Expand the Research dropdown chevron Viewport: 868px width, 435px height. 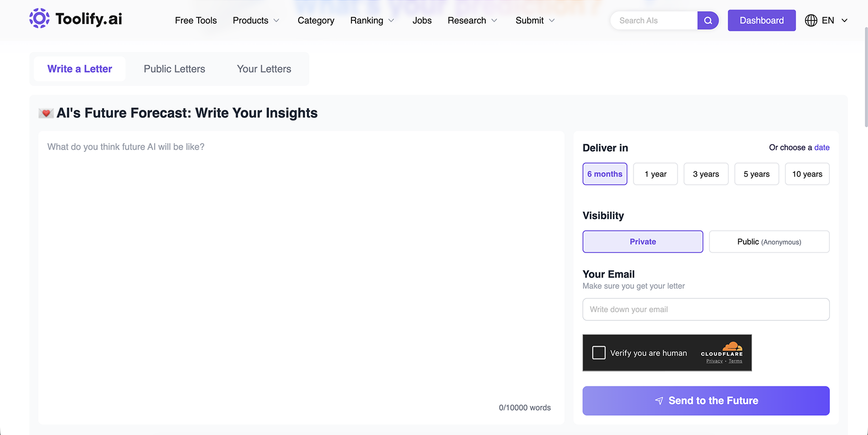(x=494, y=20)
